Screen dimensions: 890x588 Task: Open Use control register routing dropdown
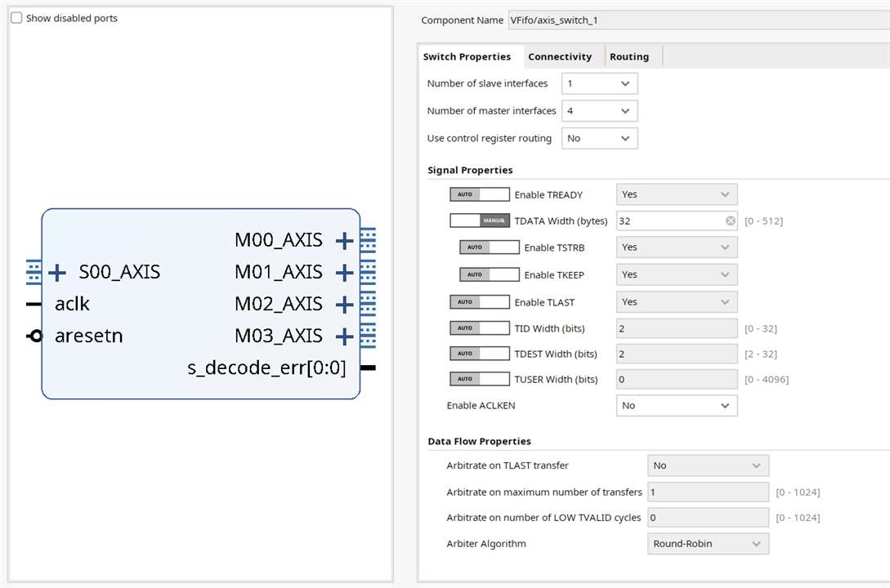(x=599, y=138)
